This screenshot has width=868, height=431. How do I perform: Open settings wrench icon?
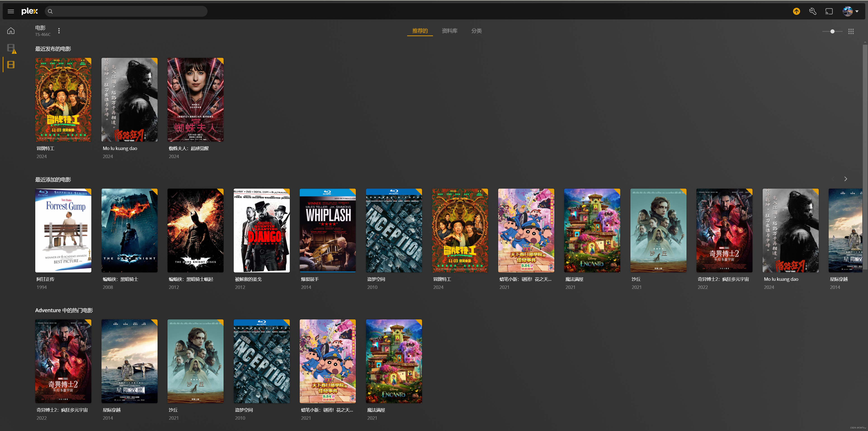pos(812,12)
